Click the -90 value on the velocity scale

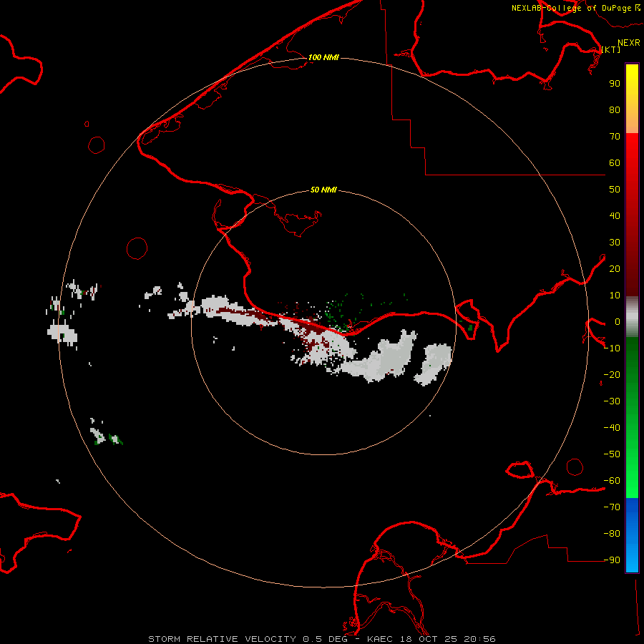point(612,560)
